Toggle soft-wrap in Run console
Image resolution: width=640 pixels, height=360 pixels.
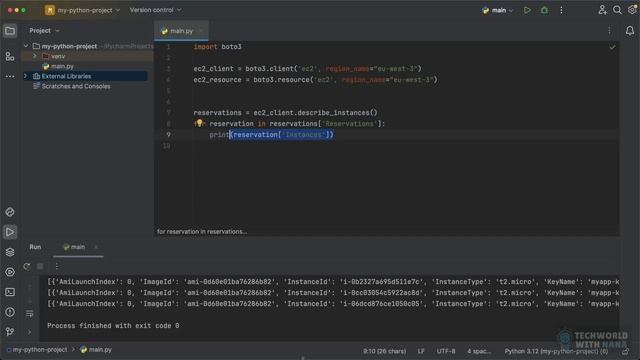click(29, 314)
